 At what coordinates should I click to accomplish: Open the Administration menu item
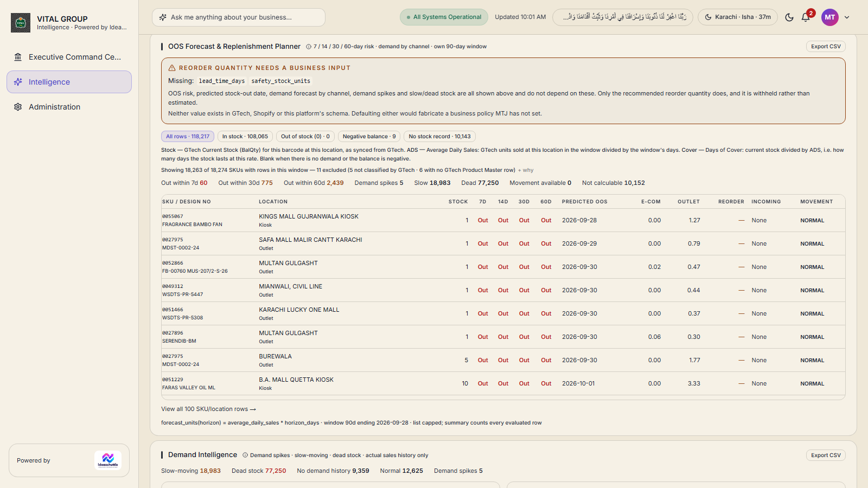tap(69, 107)
